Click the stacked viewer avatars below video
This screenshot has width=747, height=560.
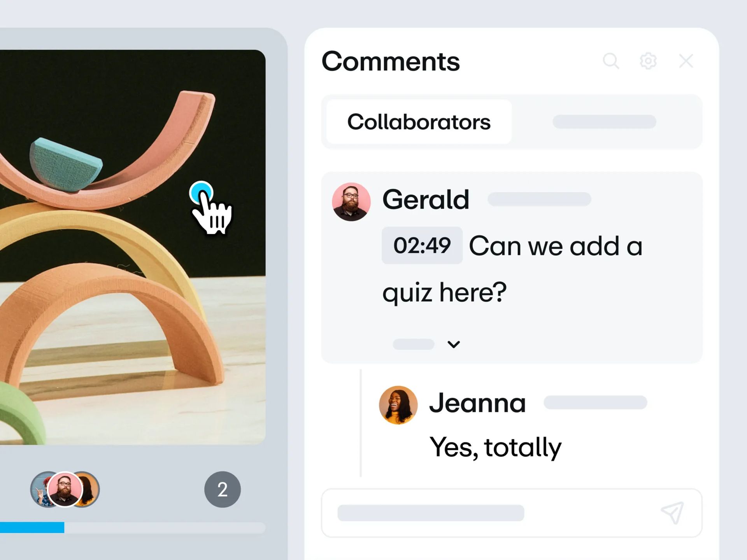pos(65,489)
